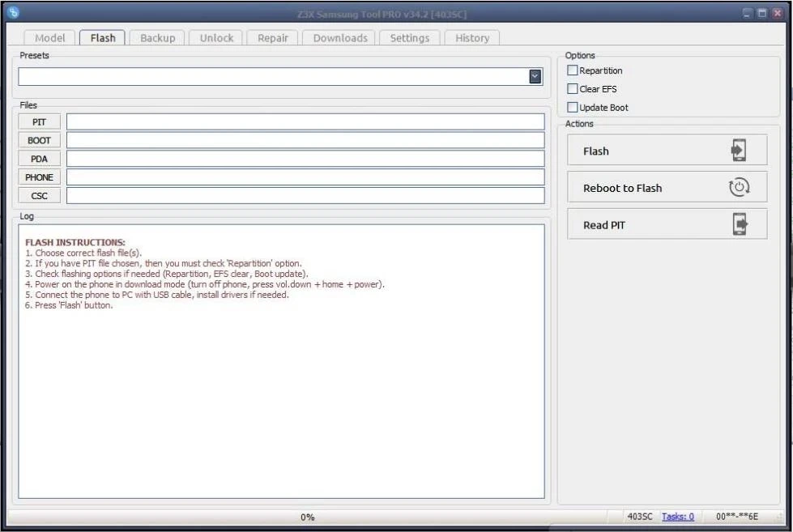Click the FLASH INSTRUCTIONS heading in log

pyautogui.click(x=75, y=242)
